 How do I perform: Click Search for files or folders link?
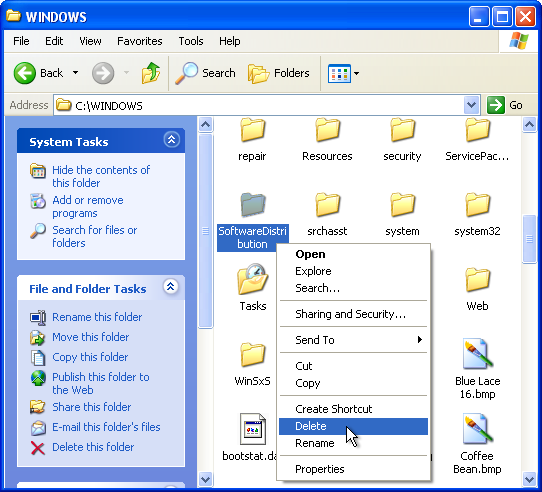[95, 236]
